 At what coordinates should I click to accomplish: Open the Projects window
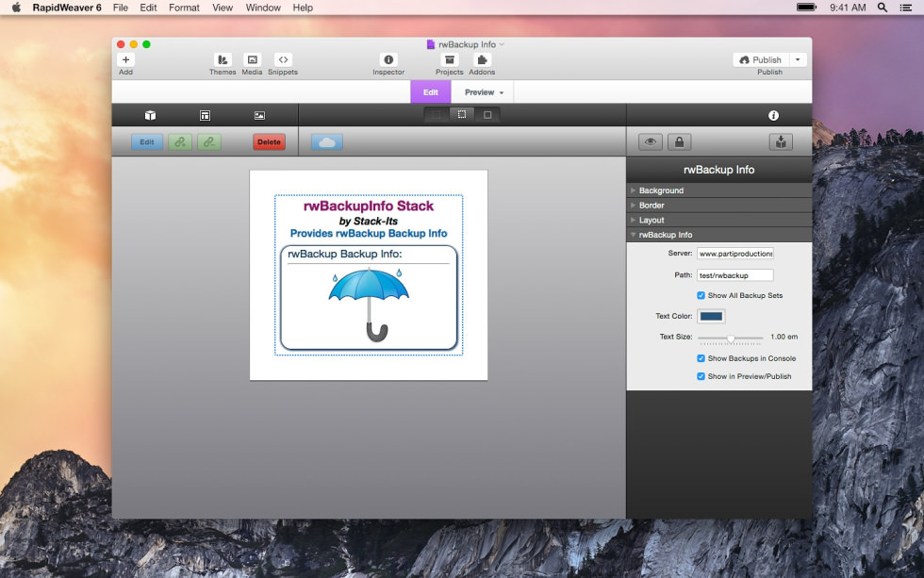pos(449,59)
